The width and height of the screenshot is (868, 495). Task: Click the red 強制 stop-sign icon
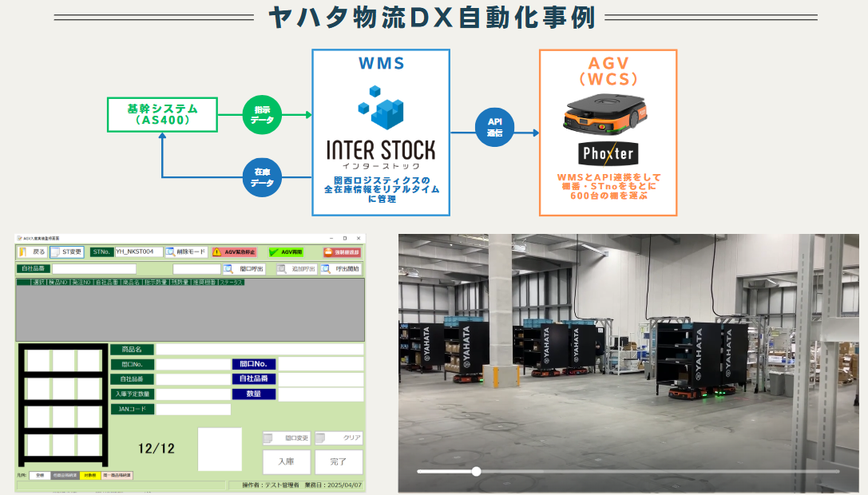(328, 252)
